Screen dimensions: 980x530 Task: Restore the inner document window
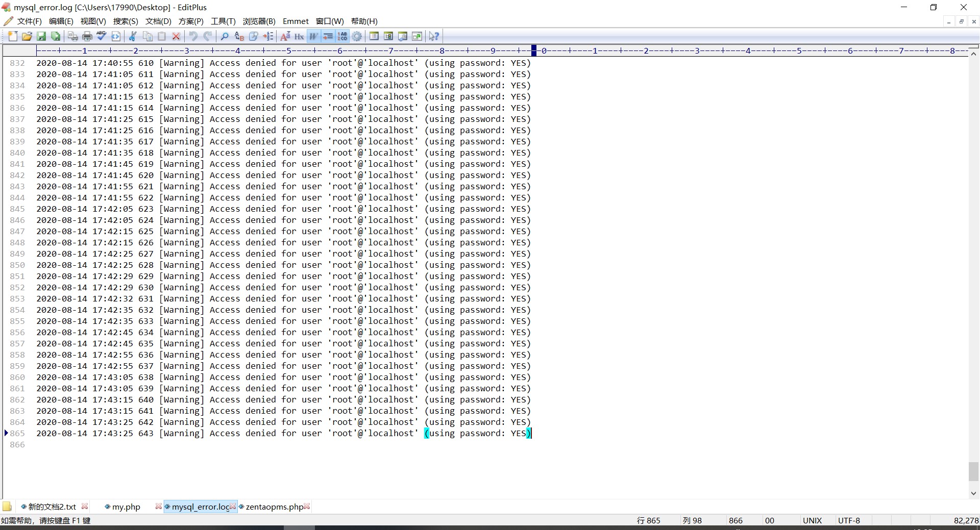pyautogui.click(x=961, y=21)
